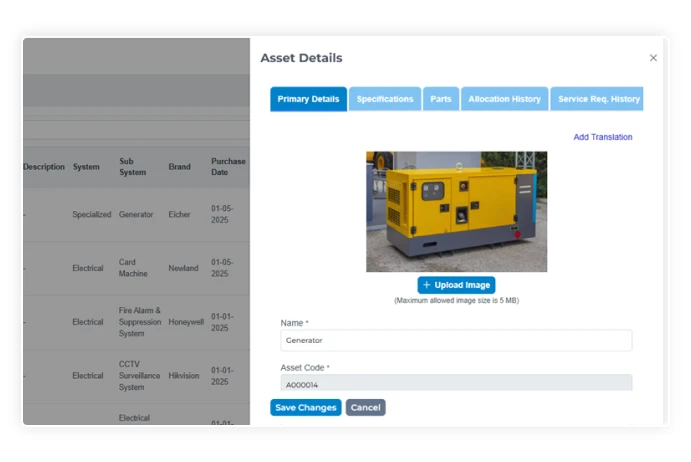Viewport: 691px width, 462px height.
Task: Select the Card Machine table row
Action: pyautogui.click(x=136, y=268)
